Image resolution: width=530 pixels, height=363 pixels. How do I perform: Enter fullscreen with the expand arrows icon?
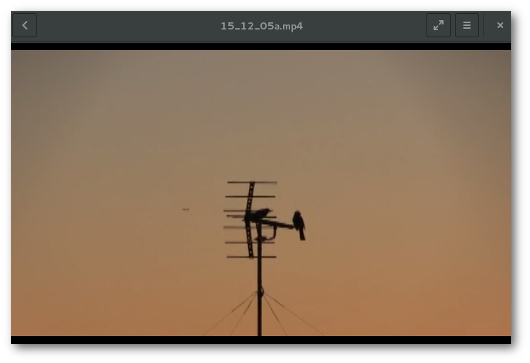[x=438, y=25]
